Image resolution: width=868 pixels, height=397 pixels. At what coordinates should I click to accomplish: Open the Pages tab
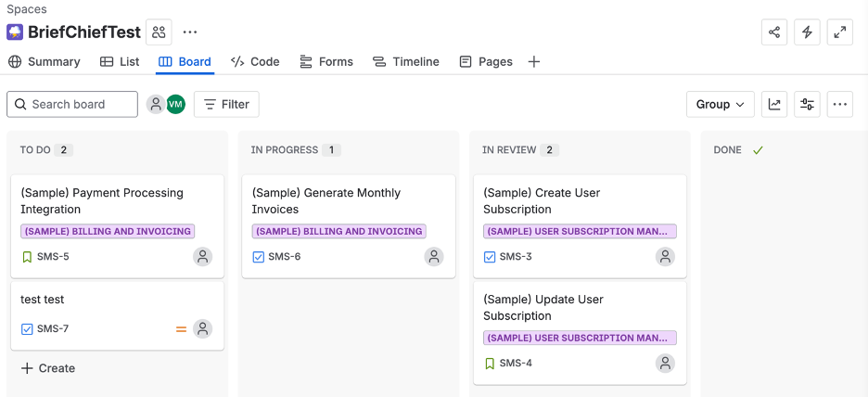486,62
